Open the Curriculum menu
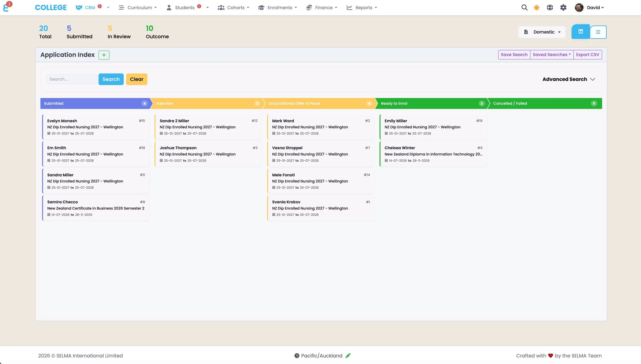This screenshot has height=364, width=641. pyautogui.click(x=138, y=7)
